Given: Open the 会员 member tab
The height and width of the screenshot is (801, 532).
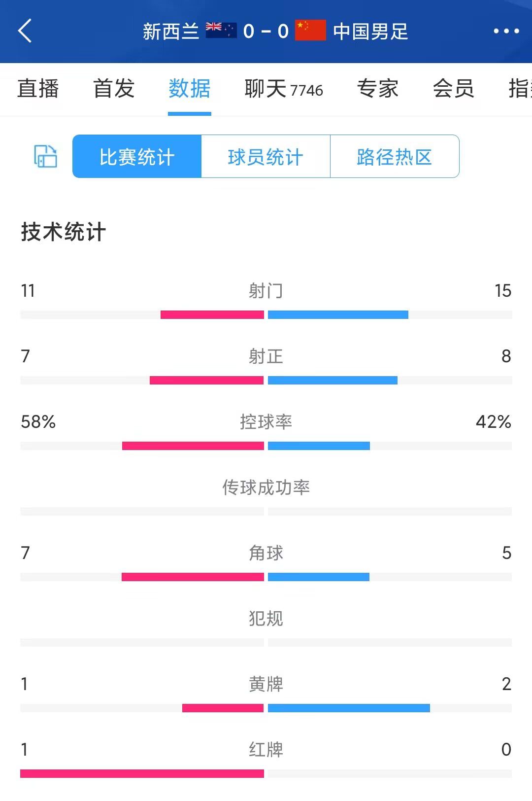Looking at the screenshot, I should coord(453,89).
